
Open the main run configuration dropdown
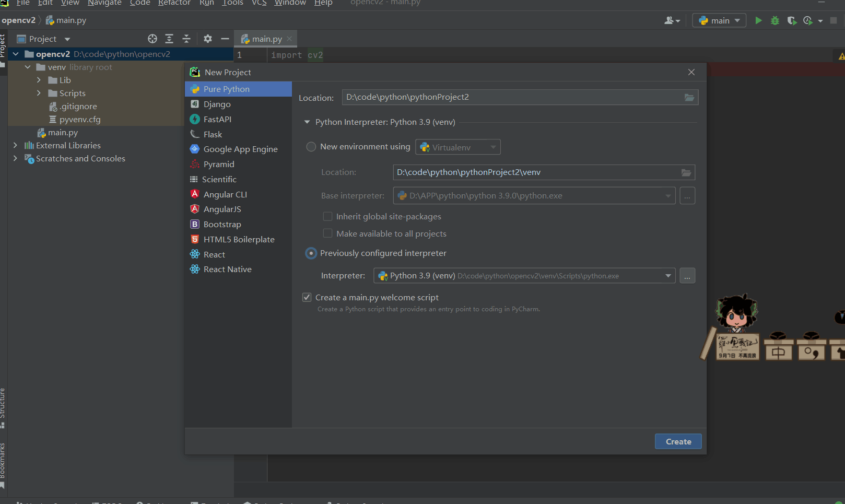click(719, 20)
